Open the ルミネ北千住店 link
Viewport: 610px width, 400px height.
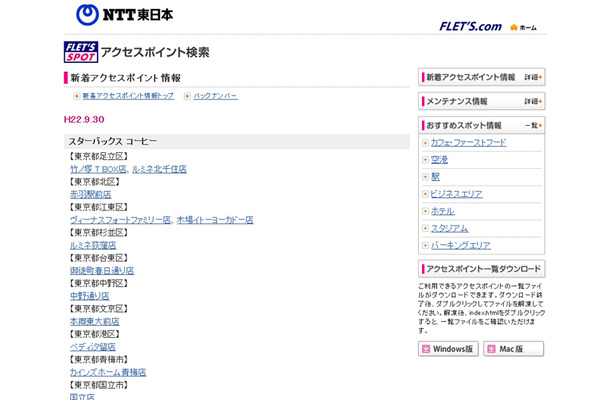[x=159, y=169]
